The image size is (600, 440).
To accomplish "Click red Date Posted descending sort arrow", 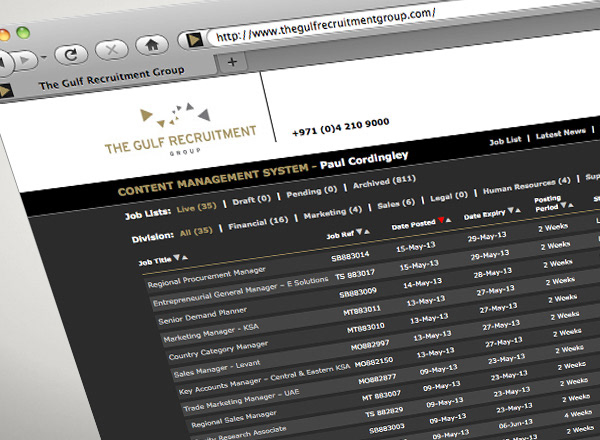I will click(x=441, y=220).
